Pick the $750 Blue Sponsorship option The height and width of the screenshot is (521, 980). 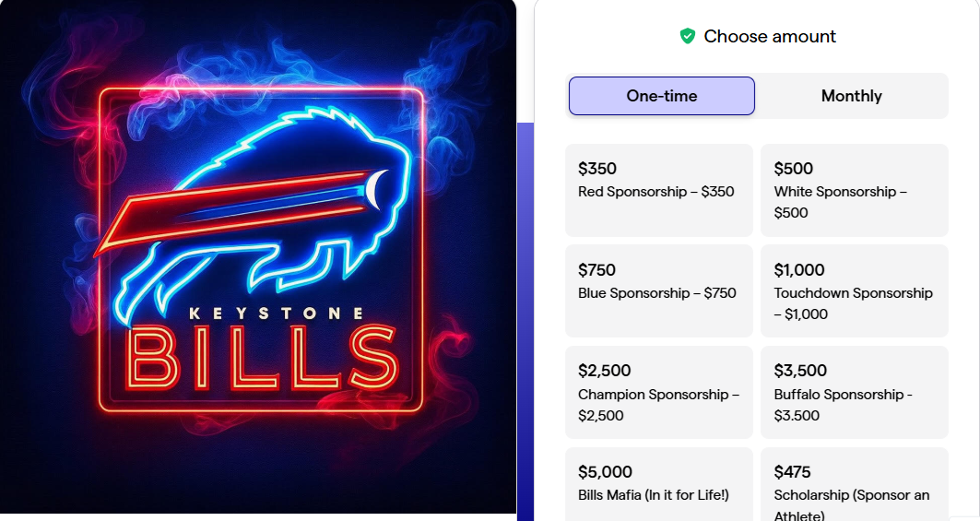click(x=658, y=290)
